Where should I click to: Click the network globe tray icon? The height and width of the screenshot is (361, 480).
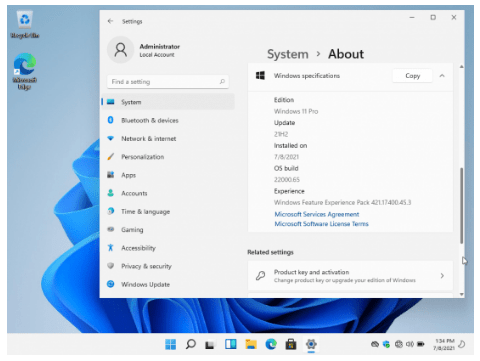(x=398, y=344)
